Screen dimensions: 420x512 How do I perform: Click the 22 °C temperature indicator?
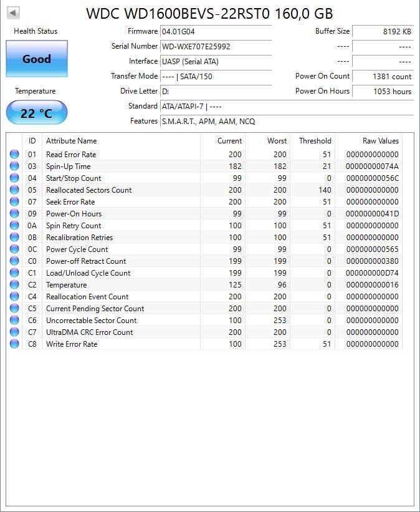coord(37,113)
